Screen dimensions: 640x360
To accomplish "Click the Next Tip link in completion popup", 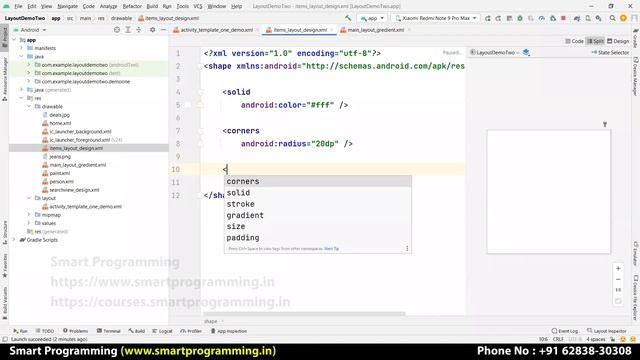I will [x=331, y=249].
